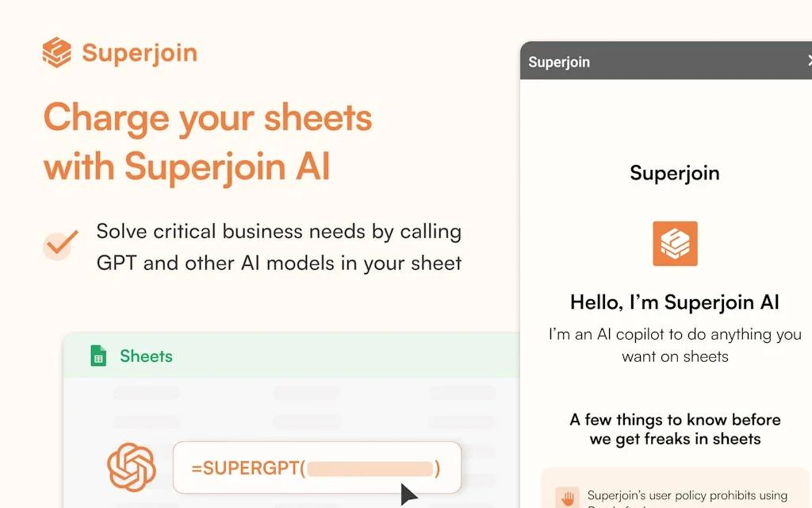Click the Superjoin logo icon

(56, 52)
